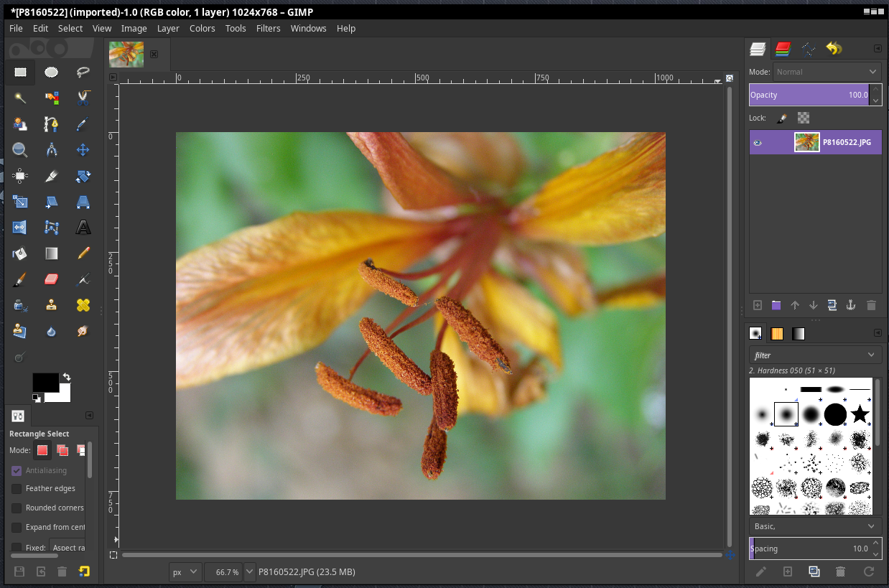Click the Opacity slider
This screenshot has height=588, width=889.
808,95
